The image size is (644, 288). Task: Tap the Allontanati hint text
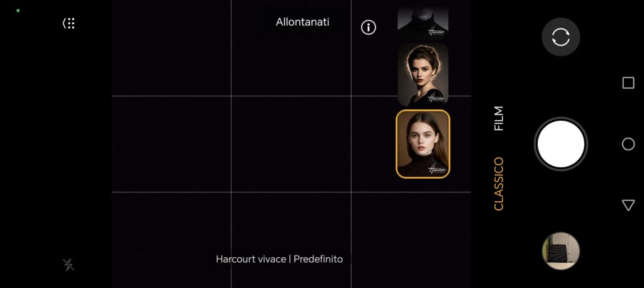(303, 22)
